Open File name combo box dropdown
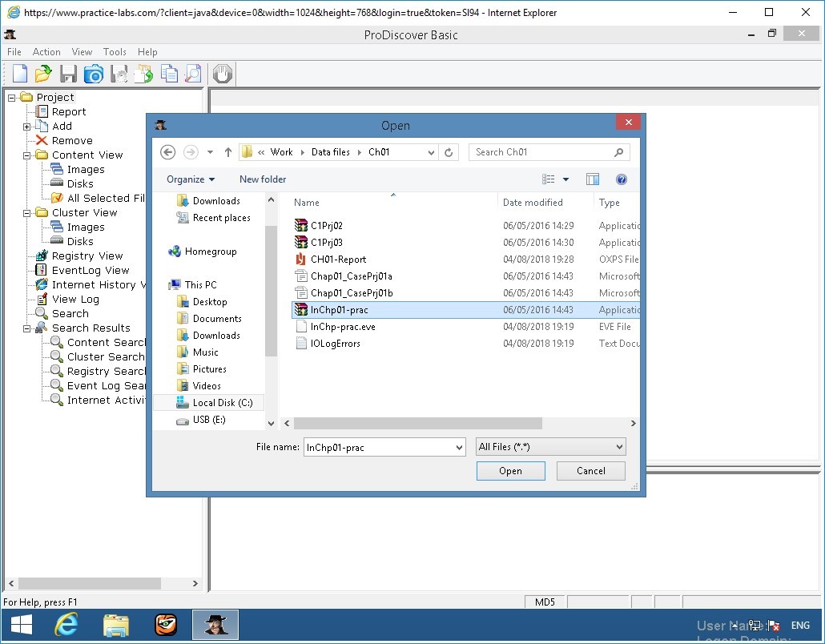 point(459,448)
